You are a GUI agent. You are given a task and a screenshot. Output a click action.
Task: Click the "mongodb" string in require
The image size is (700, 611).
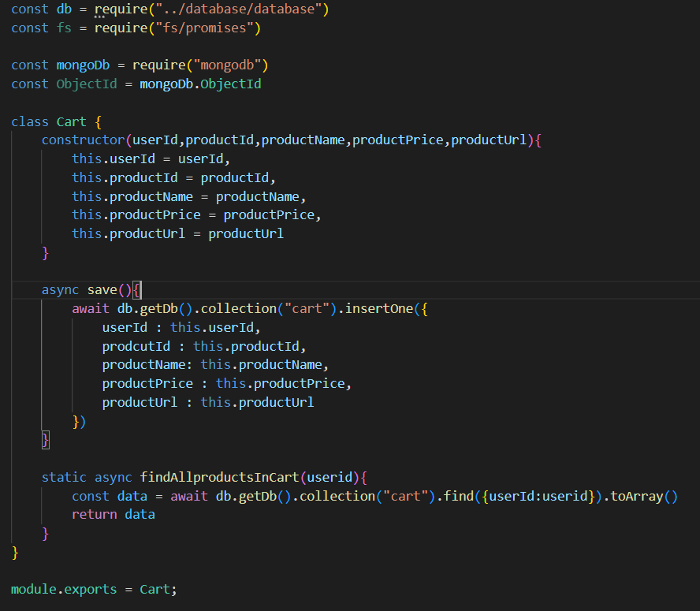pos(227,65)
